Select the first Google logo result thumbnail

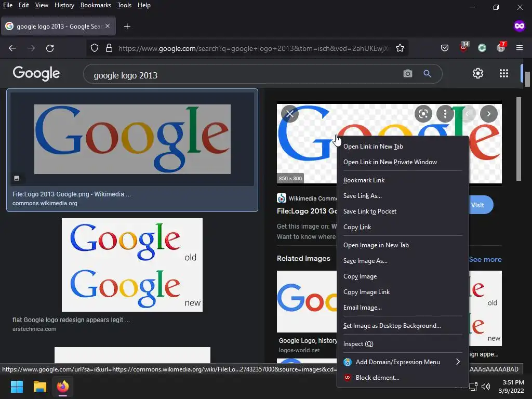pos(132,139)
